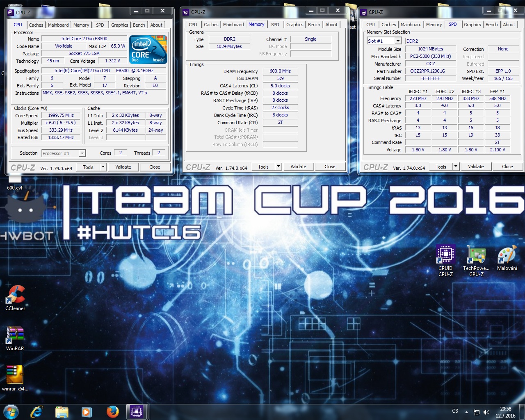Click Tools button in right CPU-Z window

click(441, 167)
